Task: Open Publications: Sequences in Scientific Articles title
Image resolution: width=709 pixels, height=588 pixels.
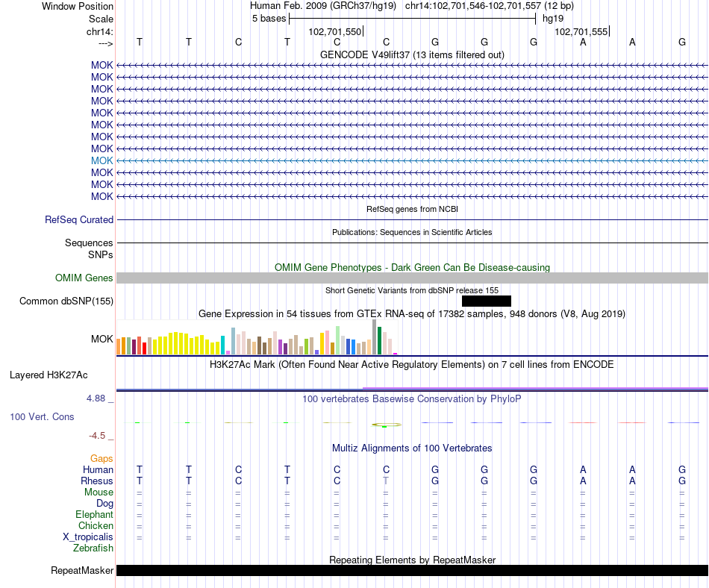Action: pos(412,232)
